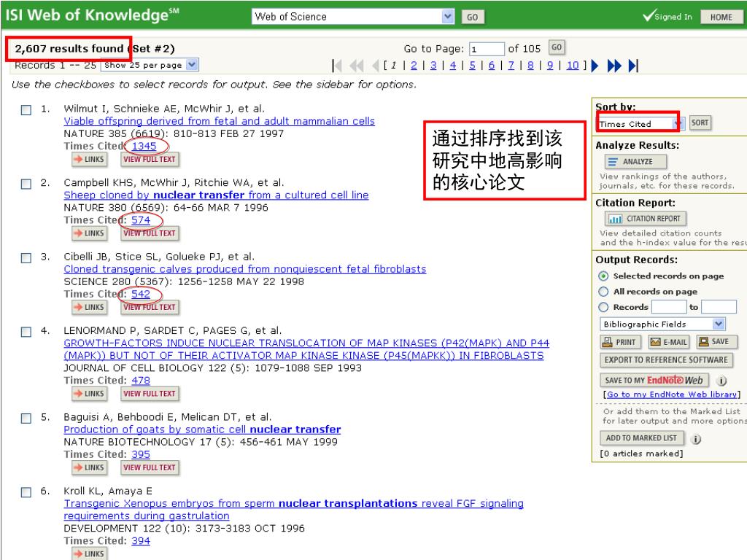View full text for Baguisi A record
This screenshot has height=560, width=747.
[150, 467]
